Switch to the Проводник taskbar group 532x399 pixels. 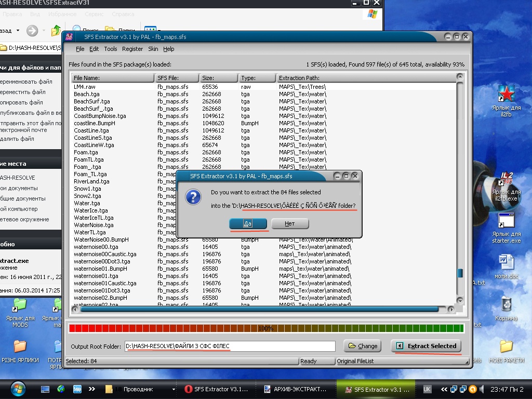(140, 389)
